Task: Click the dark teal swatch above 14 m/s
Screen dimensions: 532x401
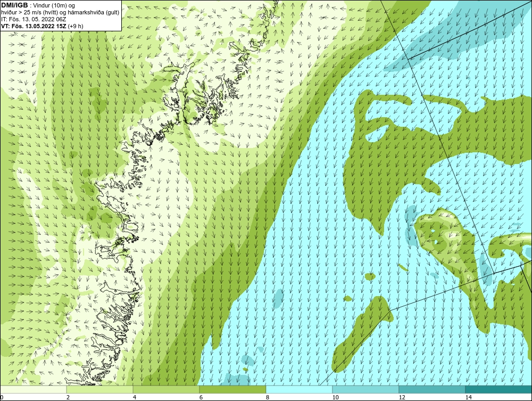Action: tap(499, 389)
